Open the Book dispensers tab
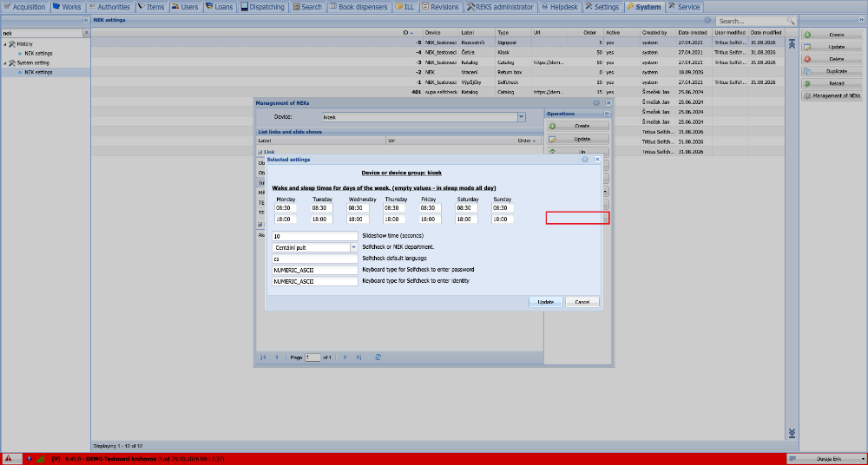 (360, 7)
